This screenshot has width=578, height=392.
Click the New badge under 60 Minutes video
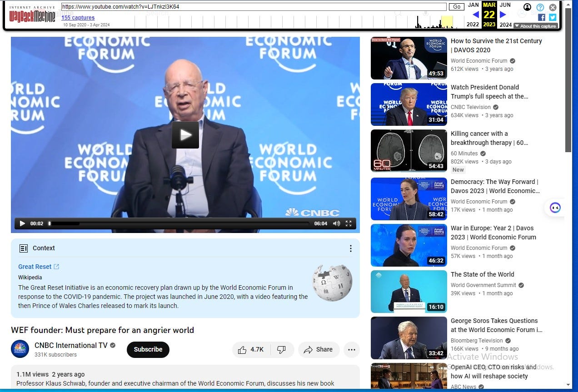tap(458, 170)
